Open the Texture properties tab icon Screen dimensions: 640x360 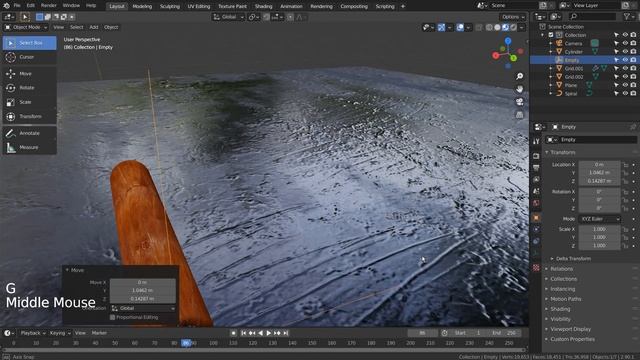click(536, 268)
